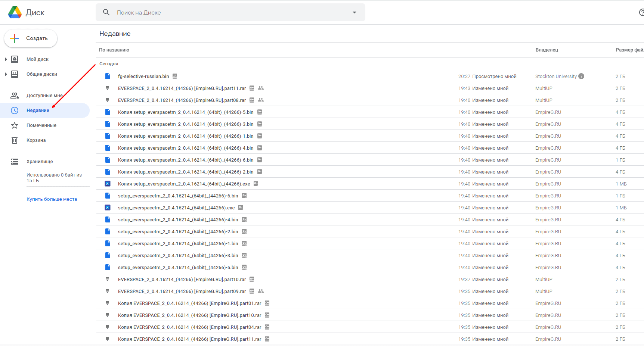Sort by the По названию column header
Screen dimensions: 644x346
click(x=114, y=50)
